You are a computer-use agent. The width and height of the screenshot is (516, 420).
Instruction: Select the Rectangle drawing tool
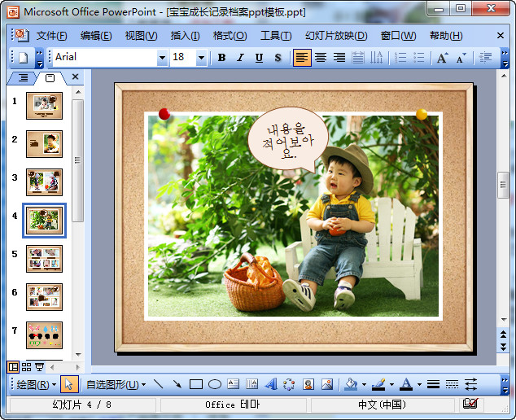point(196,384)
